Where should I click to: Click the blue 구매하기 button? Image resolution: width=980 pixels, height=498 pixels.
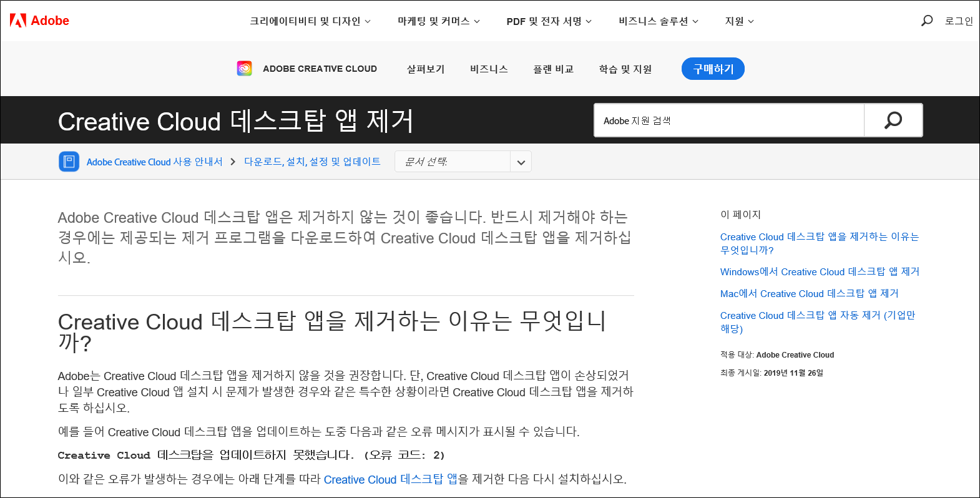pos(713,69)
